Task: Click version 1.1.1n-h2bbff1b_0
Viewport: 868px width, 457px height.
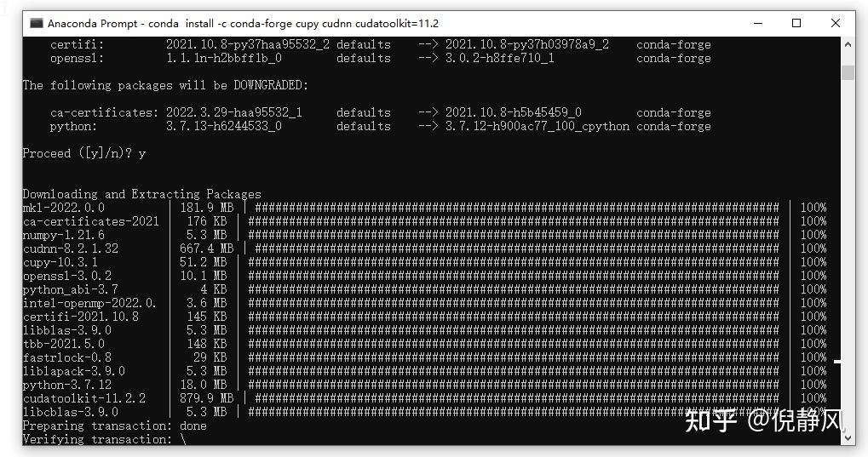Action: point(224,58)
